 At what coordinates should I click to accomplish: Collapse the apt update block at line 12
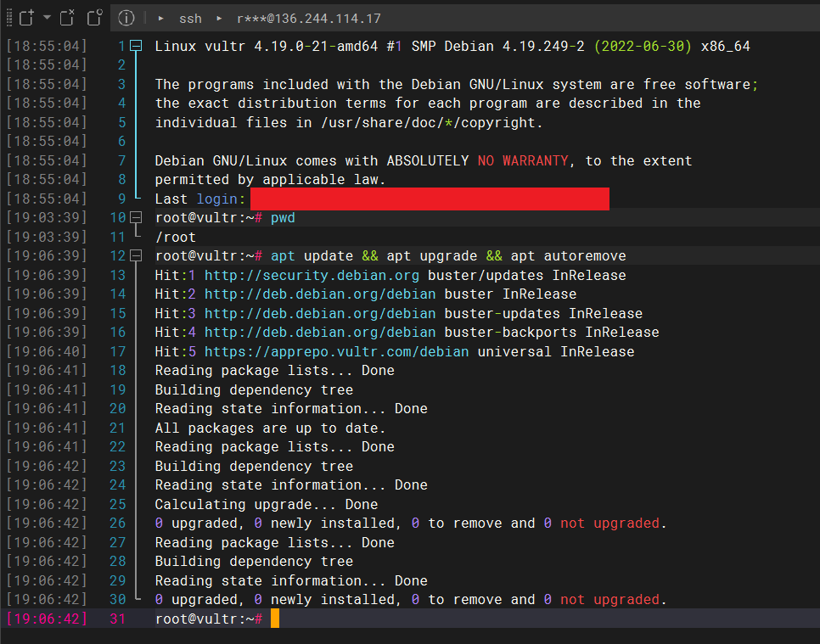(x=136, y=255)
